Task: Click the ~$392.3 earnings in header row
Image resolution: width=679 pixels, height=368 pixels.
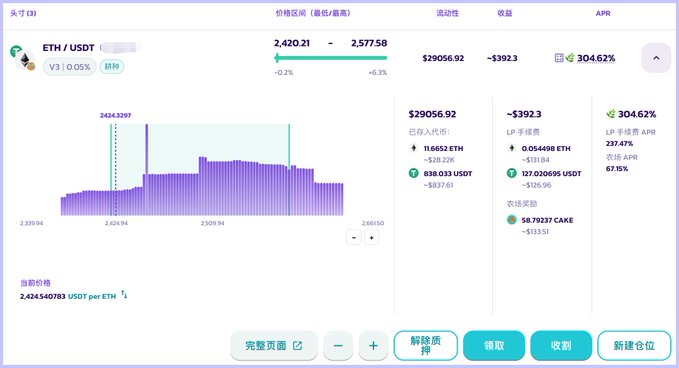Action: coord(502,58)
